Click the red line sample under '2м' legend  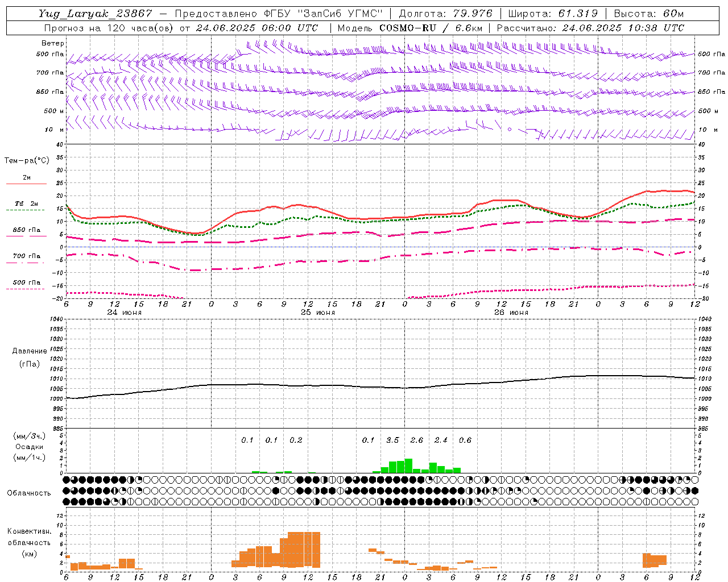pos(26,184)
